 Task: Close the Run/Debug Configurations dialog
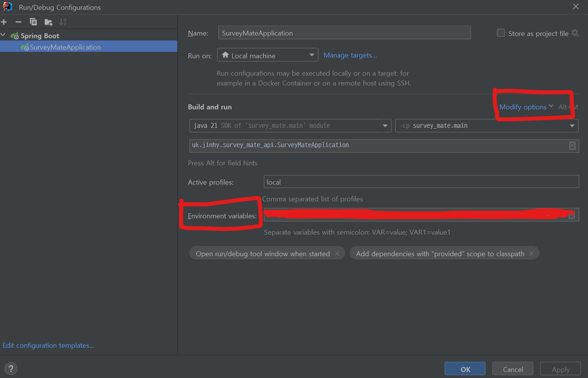click(x=576, y=7)
